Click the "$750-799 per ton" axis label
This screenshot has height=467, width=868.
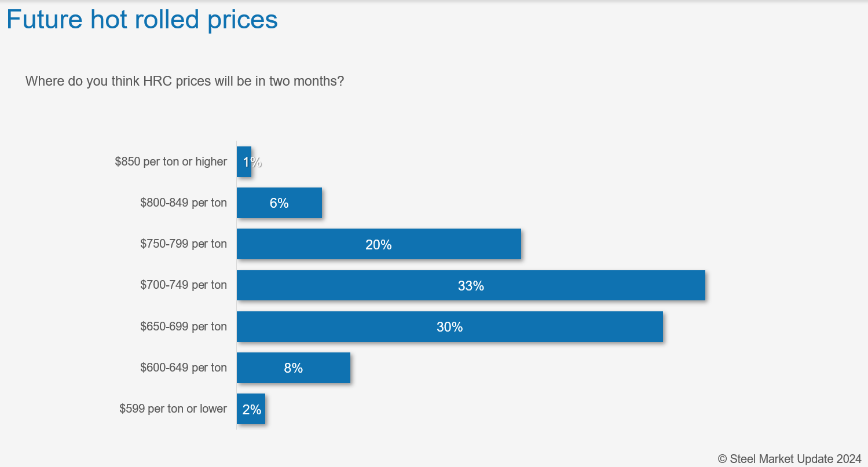[184, 244]
